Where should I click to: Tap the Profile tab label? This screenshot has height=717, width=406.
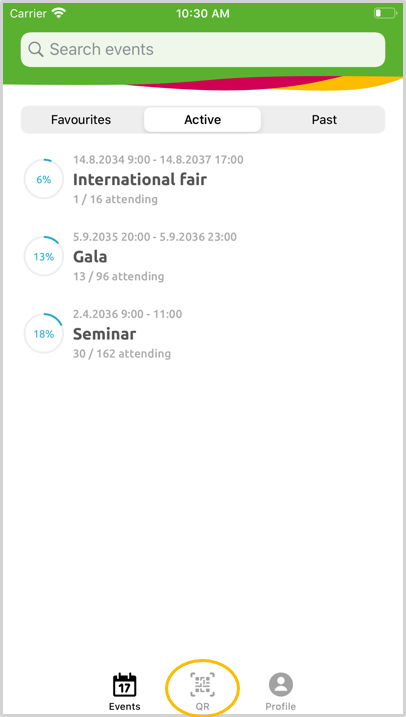[x=281, y=706]
